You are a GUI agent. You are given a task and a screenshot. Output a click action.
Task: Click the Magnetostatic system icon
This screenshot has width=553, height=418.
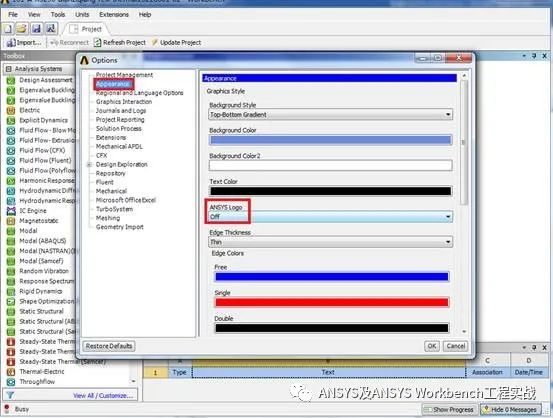click(11, 221)
